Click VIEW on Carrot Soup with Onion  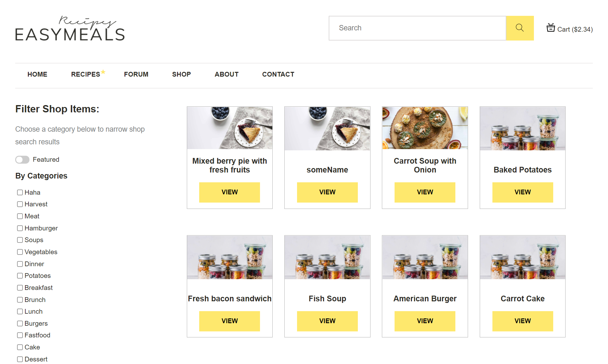coord(425,192)
